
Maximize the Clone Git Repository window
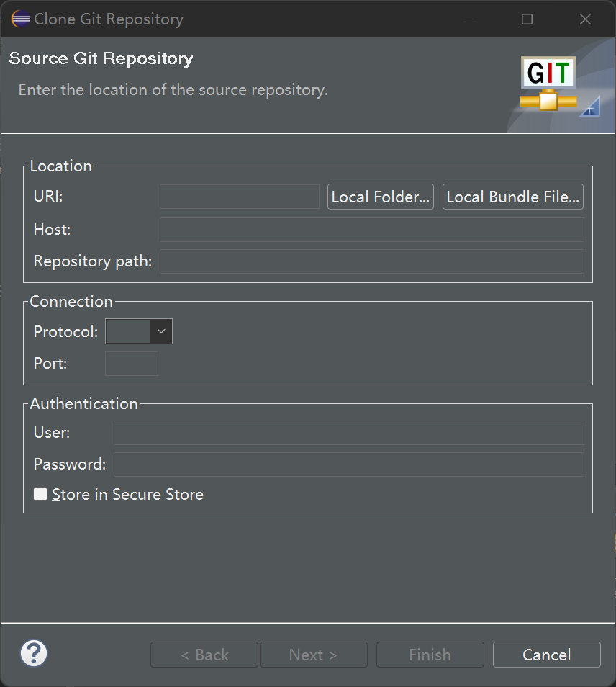tap(527, 19)
